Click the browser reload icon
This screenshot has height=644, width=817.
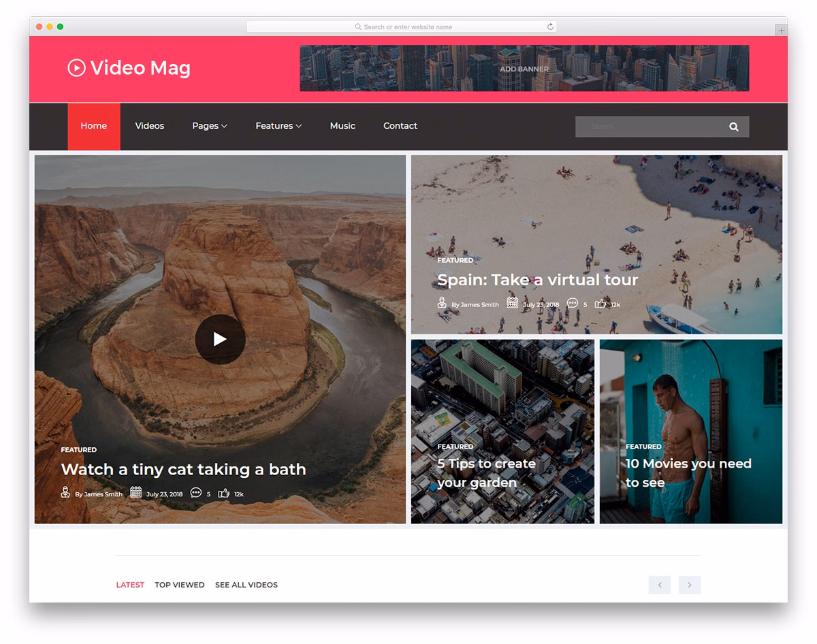(550, 27)
